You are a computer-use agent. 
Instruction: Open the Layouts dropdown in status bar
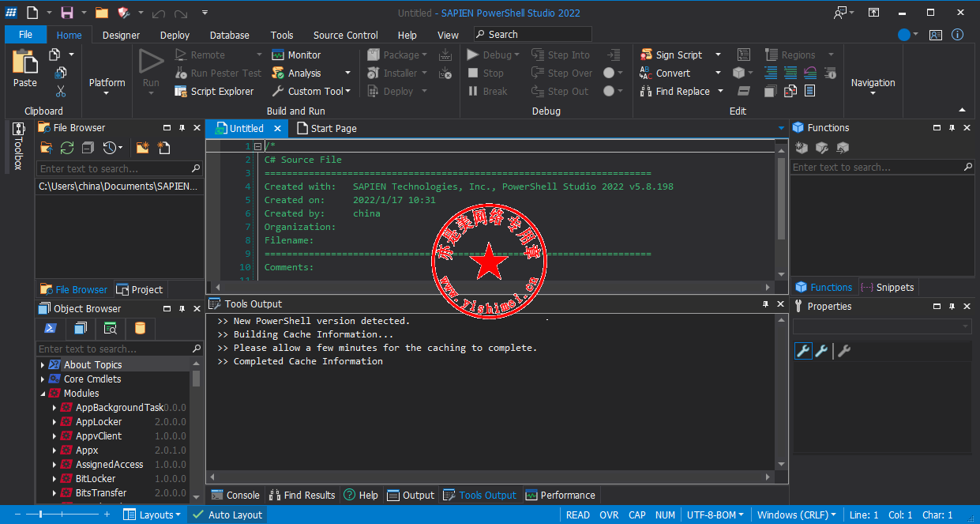(x=152, y=515)
